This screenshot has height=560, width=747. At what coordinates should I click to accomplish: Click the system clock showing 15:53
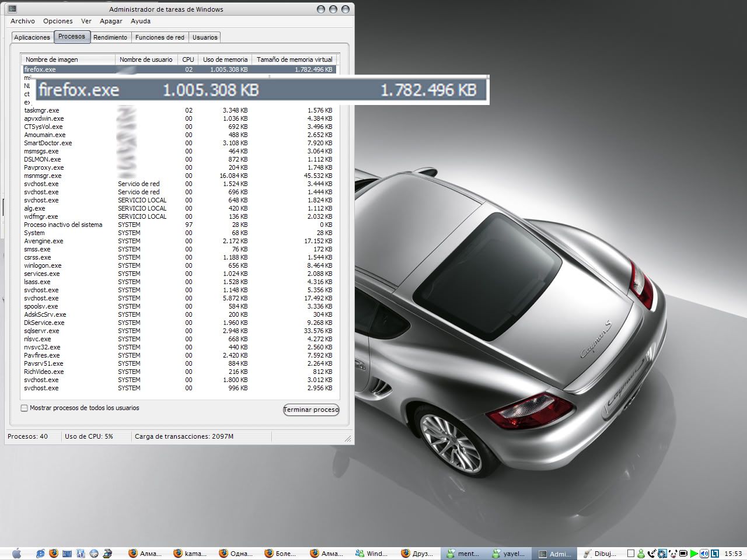733,554
